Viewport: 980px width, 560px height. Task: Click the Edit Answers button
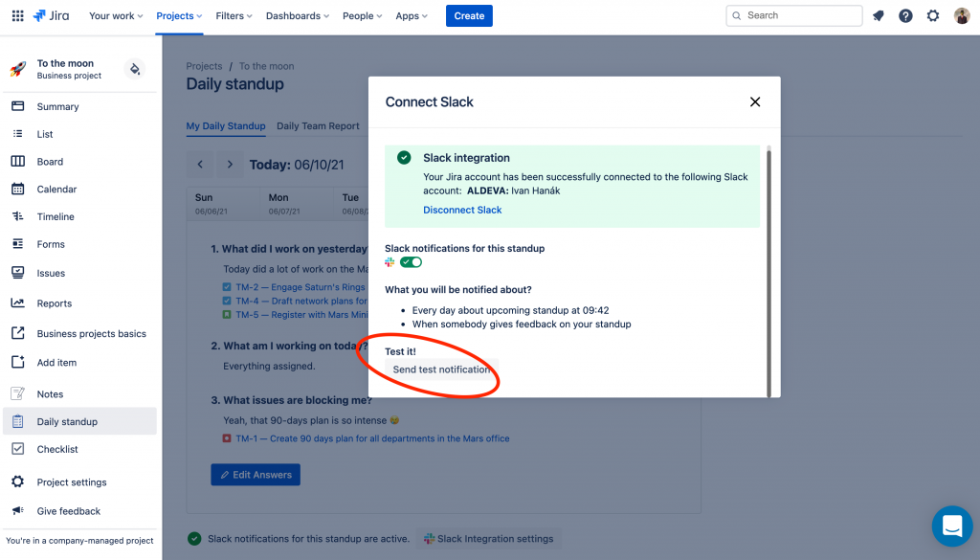256,475
